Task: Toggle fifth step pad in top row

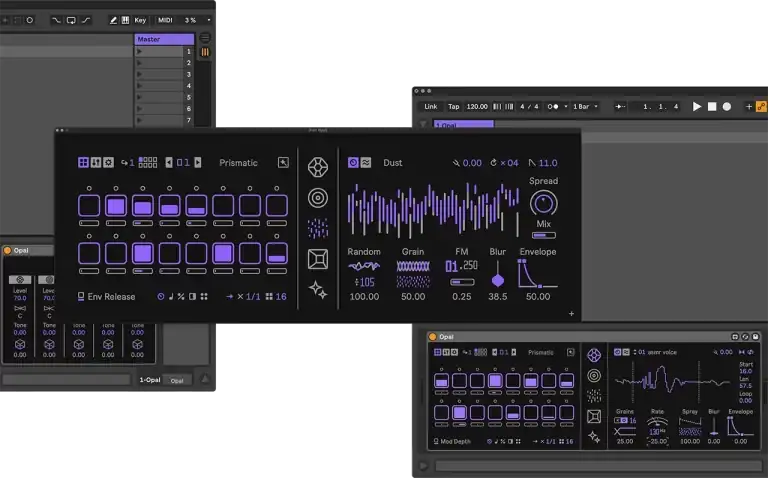Action: point(196,205)
